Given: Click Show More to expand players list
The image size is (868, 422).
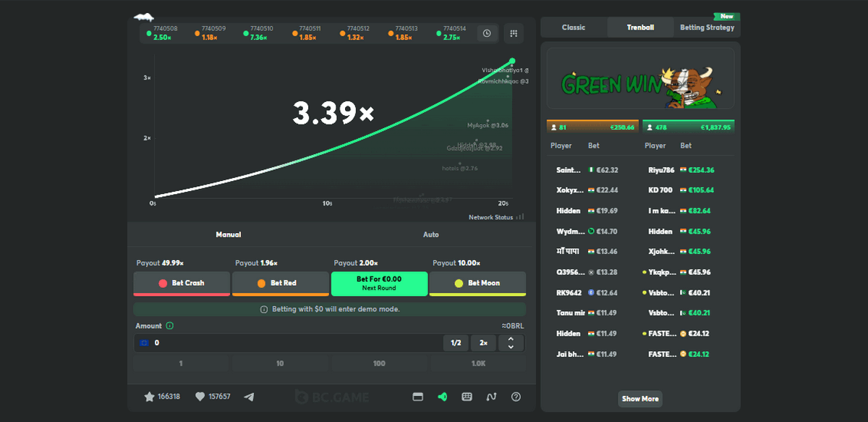Looking at the screenshot, I should click(x=640, y=399).
